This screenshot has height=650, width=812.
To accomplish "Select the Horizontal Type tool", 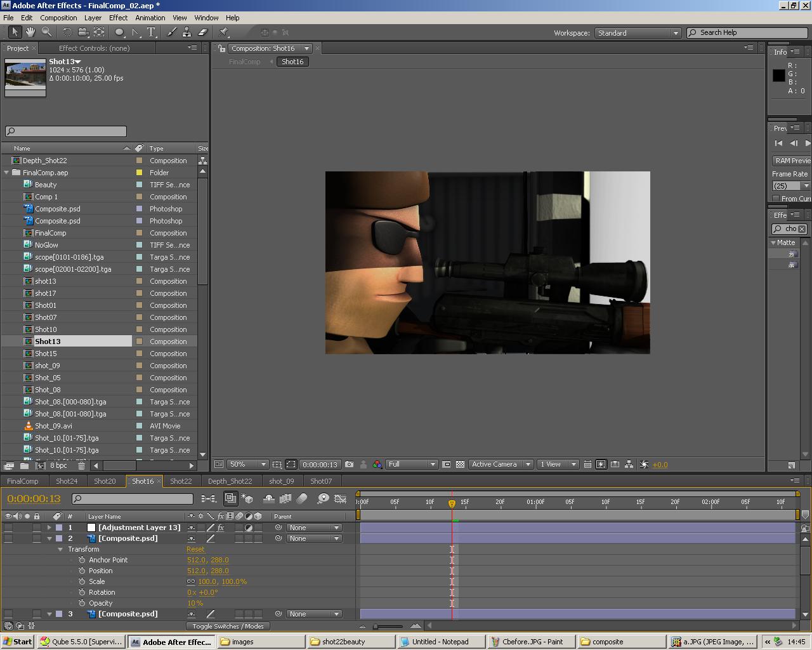I will (x=152, y=32).
